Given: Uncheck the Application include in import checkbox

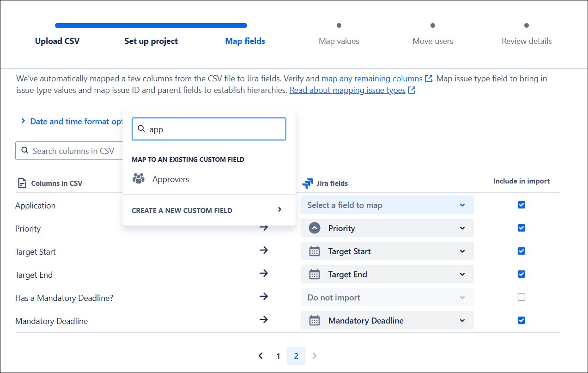Looking at the screenshot, I should 521,205.
